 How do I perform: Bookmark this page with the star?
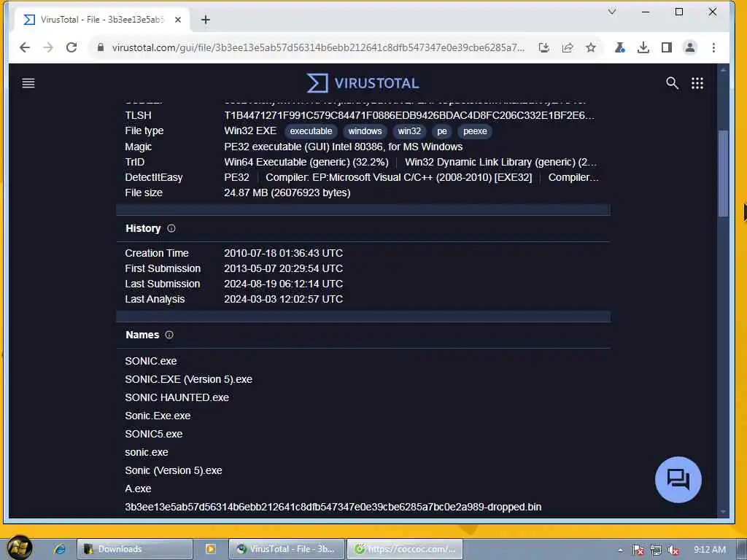[591, 47]
